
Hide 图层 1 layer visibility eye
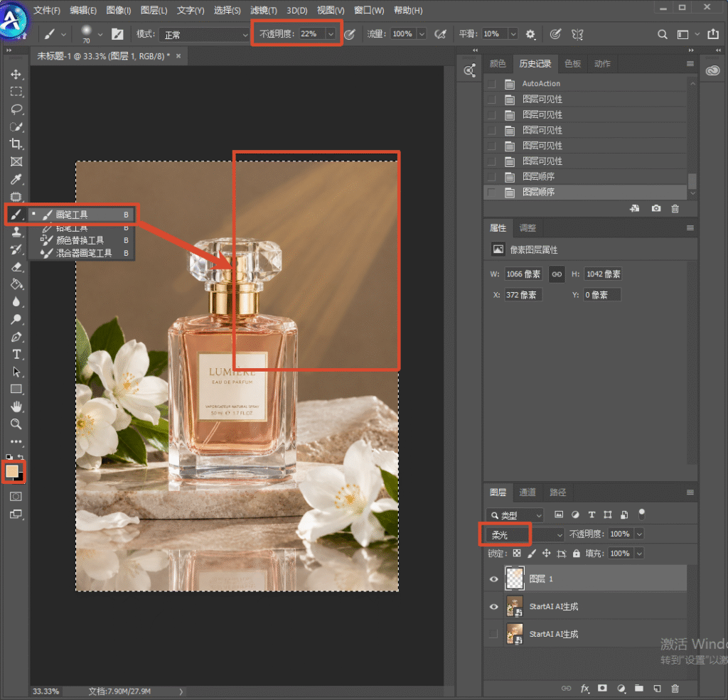(x=493, y=579)
